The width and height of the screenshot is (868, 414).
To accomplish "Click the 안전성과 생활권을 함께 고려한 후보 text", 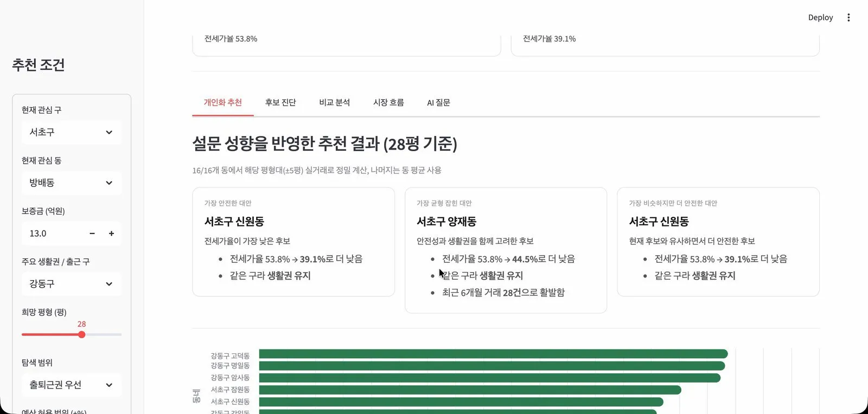I will (x=475, y=241).
